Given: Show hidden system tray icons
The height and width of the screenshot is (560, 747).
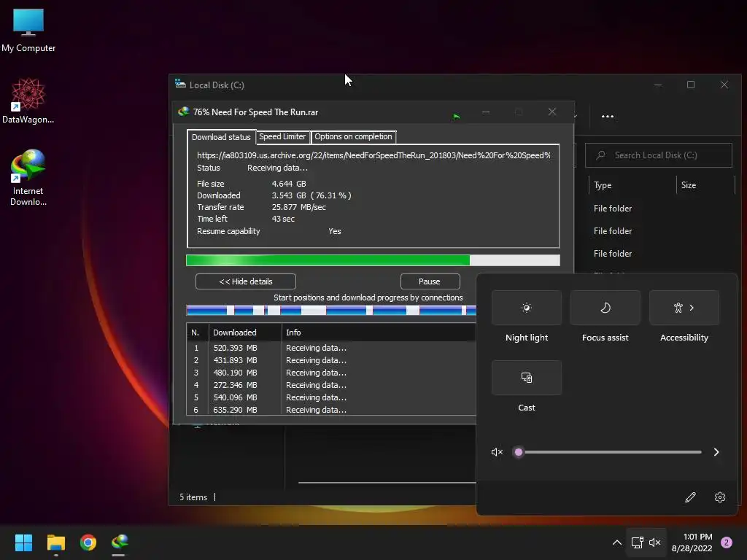Looking at the screenshot, I should click(616, 542).
